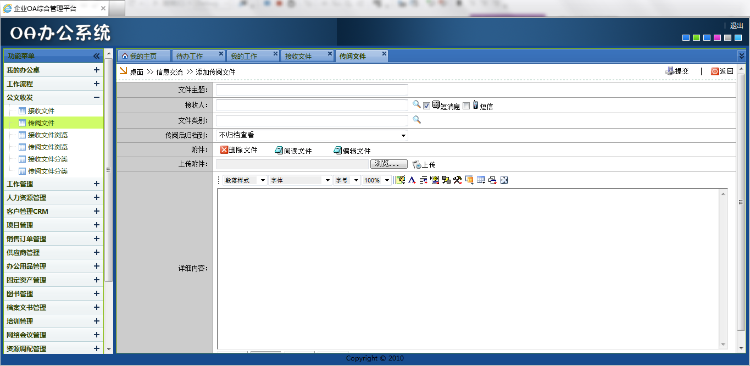The image size is (750, 366).
Task: Click the 文件类别 input field
Action: tap(312, 120)
